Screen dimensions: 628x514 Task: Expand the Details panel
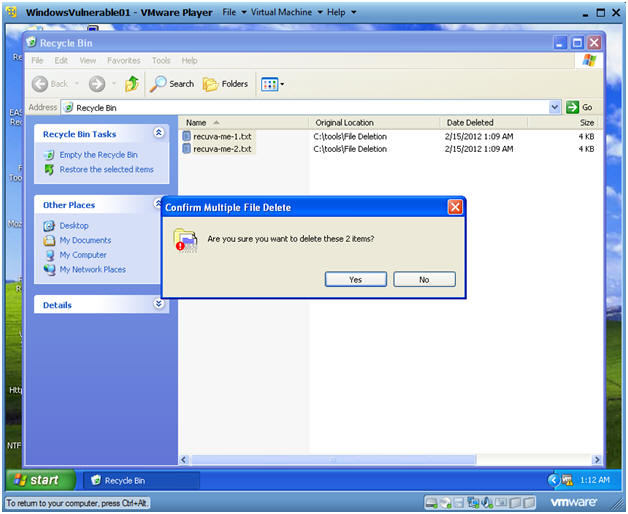159,304
